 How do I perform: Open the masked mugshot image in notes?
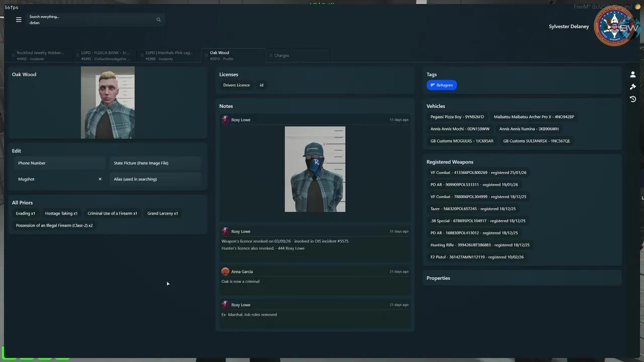(x=315, y=169)
